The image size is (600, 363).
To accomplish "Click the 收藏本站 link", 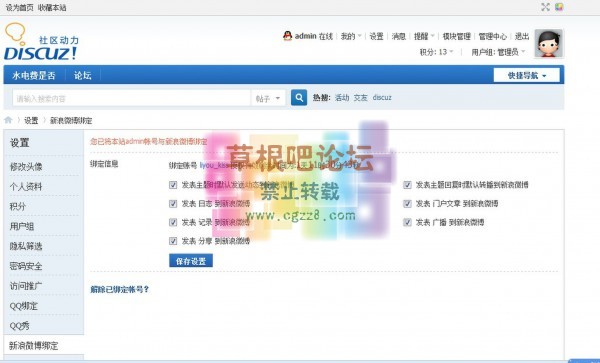I will (52, 7).
